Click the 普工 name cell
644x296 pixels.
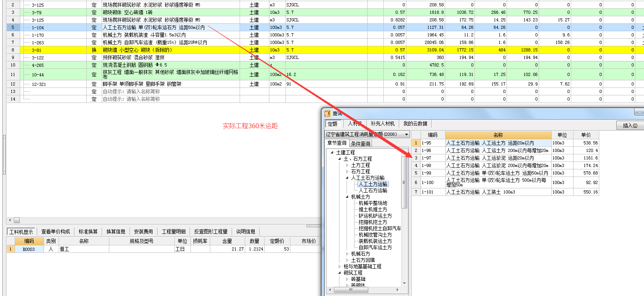tap(84, 249)
